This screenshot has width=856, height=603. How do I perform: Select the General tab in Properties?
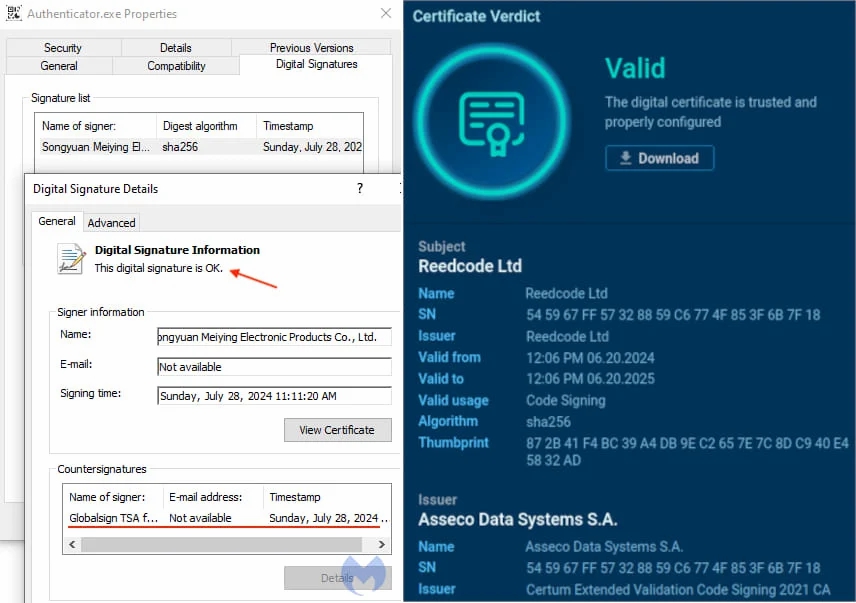pos(59,66)
